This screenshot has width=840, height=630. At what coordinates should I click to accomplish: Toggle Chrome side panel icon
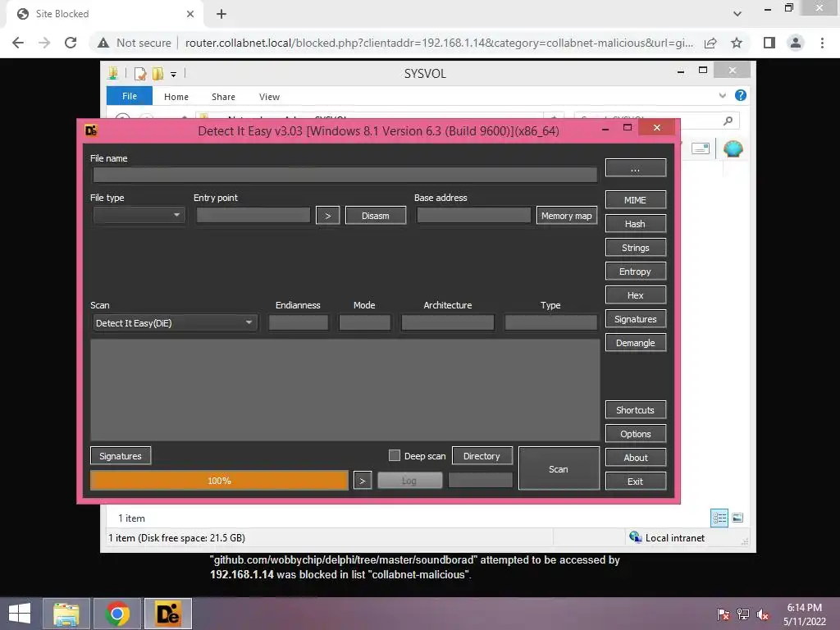[769, 43]
